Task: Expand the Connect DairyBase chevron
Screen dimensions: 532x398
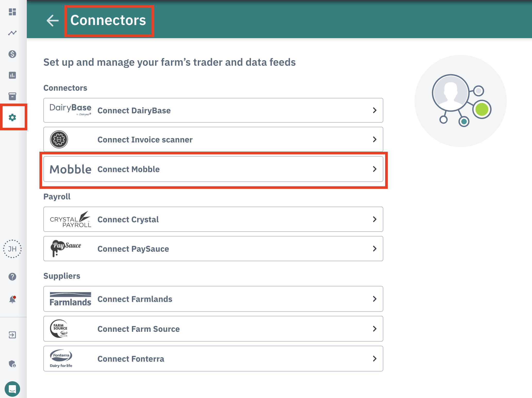Action: (375, 110)
